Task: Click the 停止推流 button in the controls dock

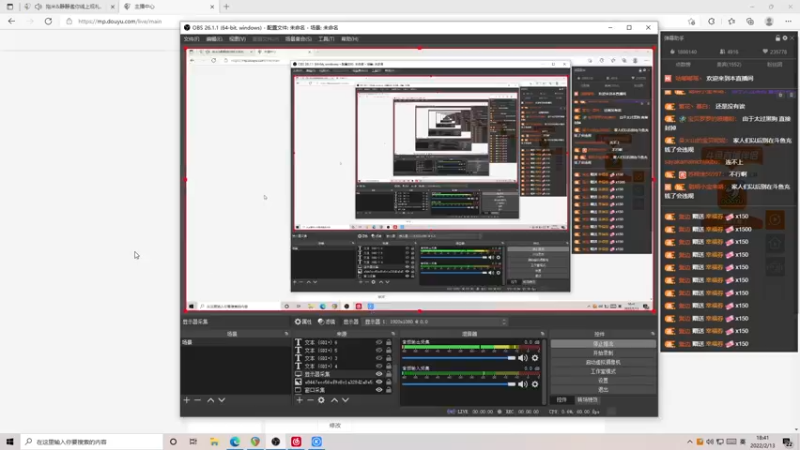Action: [603, 344]
